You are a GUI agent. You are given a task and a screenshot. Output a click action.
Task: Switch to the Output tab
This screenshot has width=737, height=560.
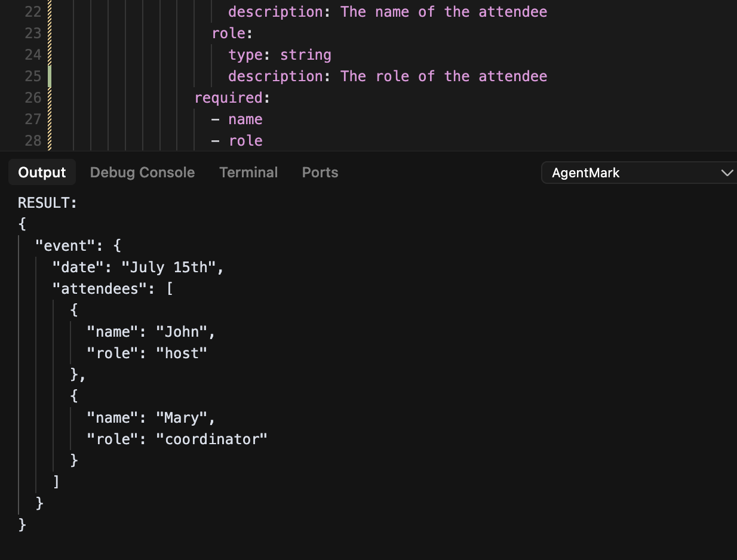(x=42, y=173)
